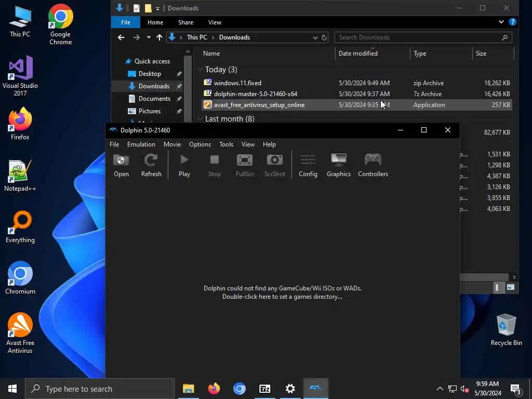Select windows.11.fixed zip file in Downloads
The height and width of the screenshot is (399, 532).
pyautogui.click(x=356, y=83)
